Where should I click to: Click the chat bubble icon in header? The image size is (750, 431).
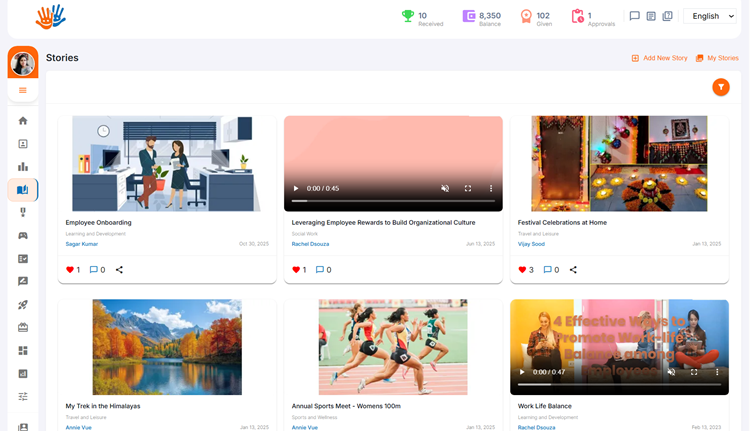(x=634, y=16)
